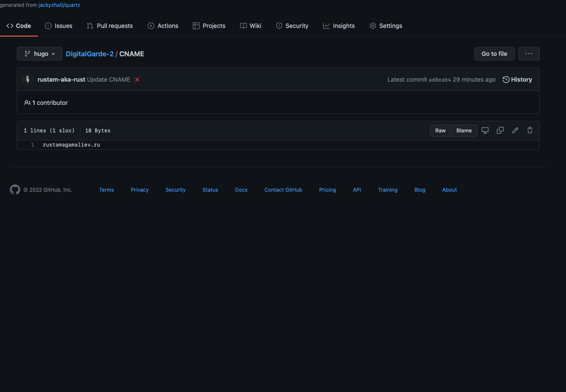
Task: Switch to the Issues tab
Action: click(58, 26)
